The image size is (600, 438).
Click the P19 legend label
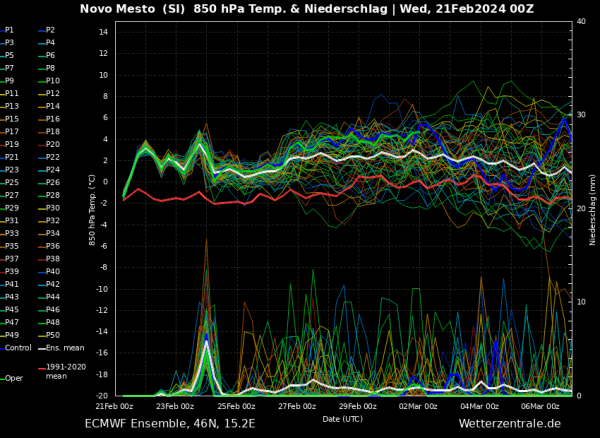pyautogui.click(x=11, y=144)
